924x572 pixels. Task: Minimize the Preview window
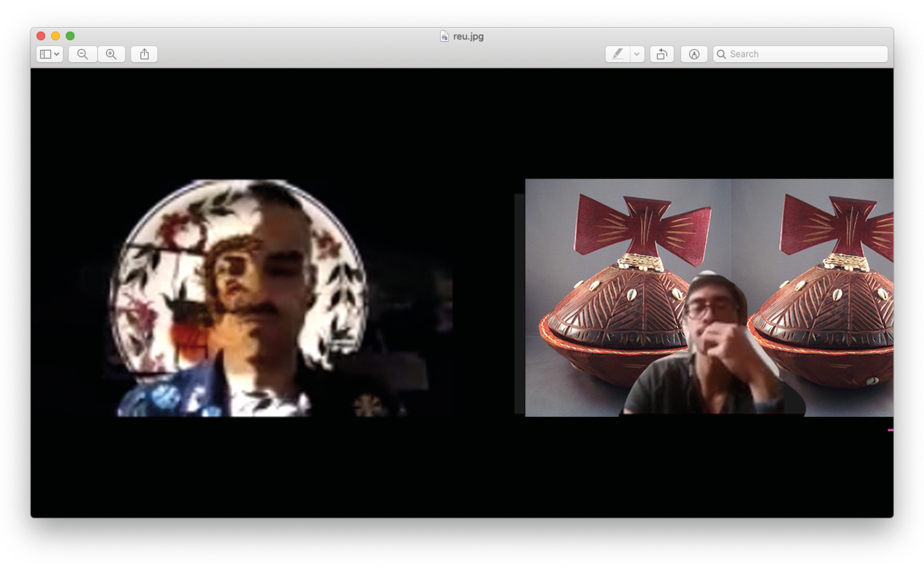pyautogui.click(x=56, y=36)
